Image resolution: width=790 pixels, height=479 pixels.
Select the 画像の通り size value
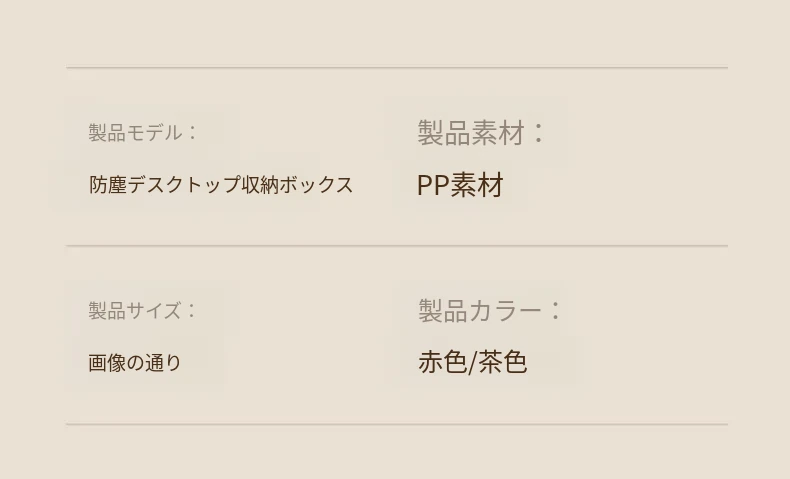135,363
